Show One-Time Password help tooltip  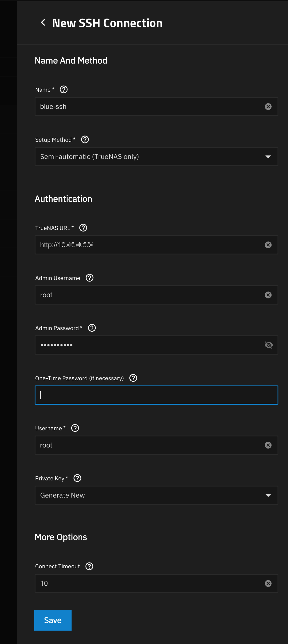tap(133, 378)
